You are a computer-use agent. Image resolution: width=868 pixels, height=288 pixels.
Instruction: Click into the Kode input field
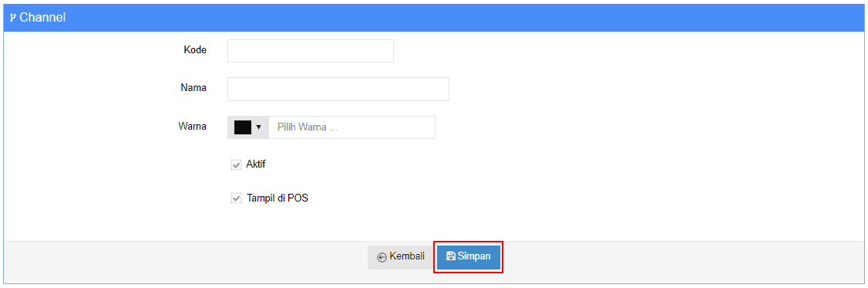tap(311, 50)
